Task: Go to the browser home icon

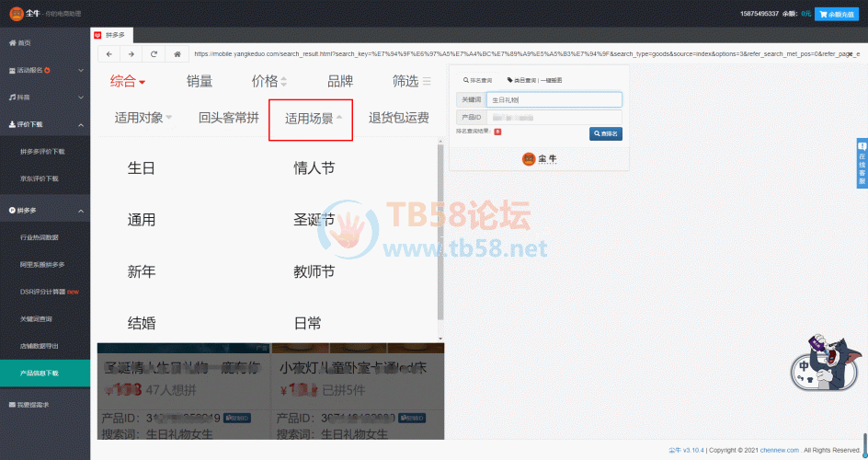Action: (177, 54)
